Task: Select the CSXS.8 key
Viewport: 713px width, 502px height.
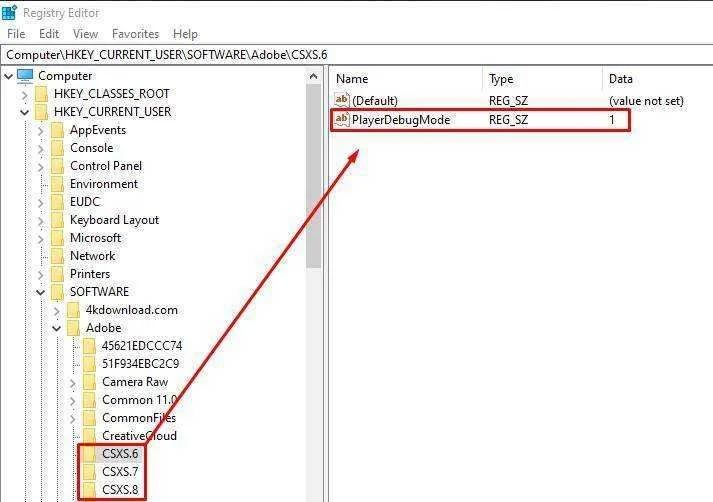Action: click(x=120, y=490)
